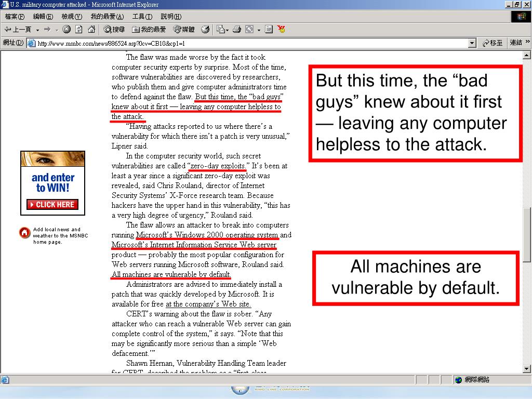Click the forward arrow button

click(47, 30)
